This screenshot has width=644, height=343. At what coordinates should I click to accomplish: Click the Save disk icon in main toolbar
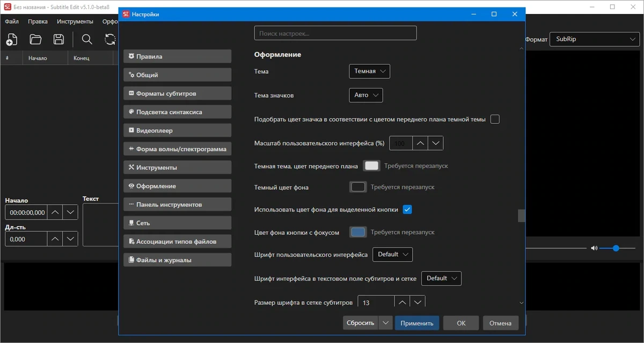[59, 39]
